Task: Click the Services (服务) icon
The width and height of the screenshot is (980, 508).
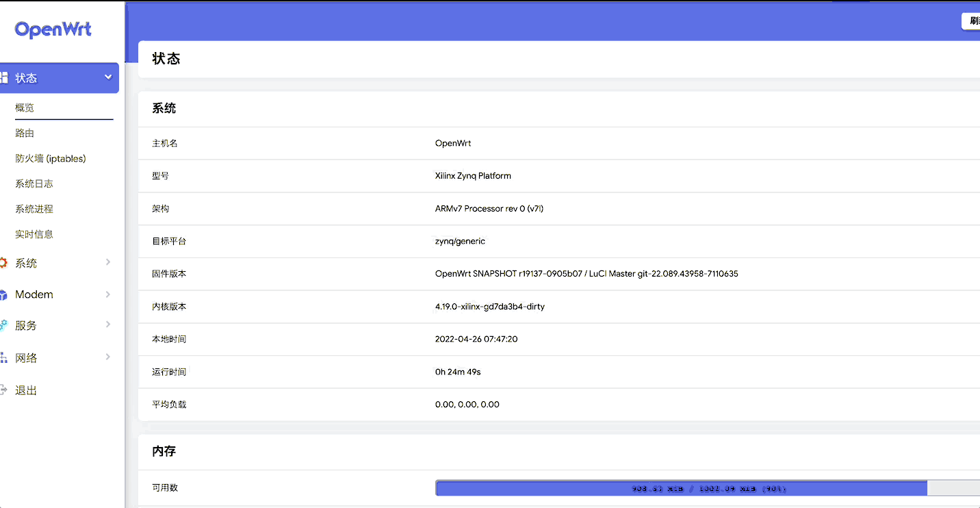Action: (3, 326)
